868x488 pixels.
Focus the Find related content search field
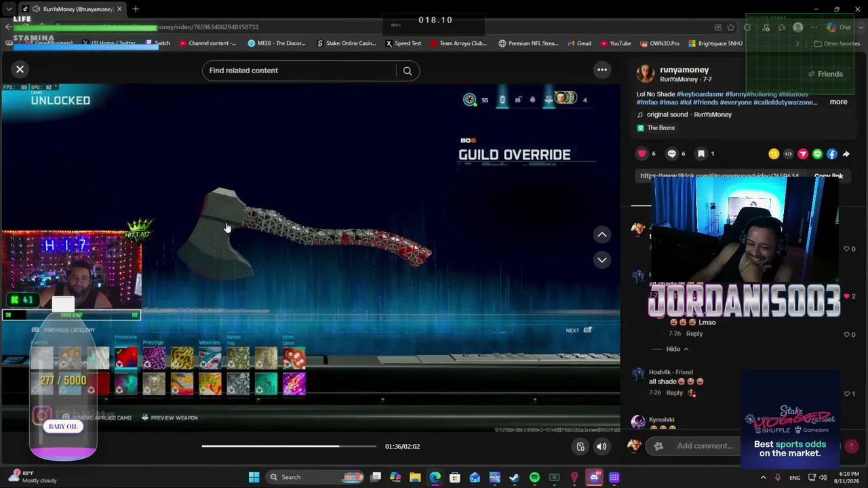[298, 70]
